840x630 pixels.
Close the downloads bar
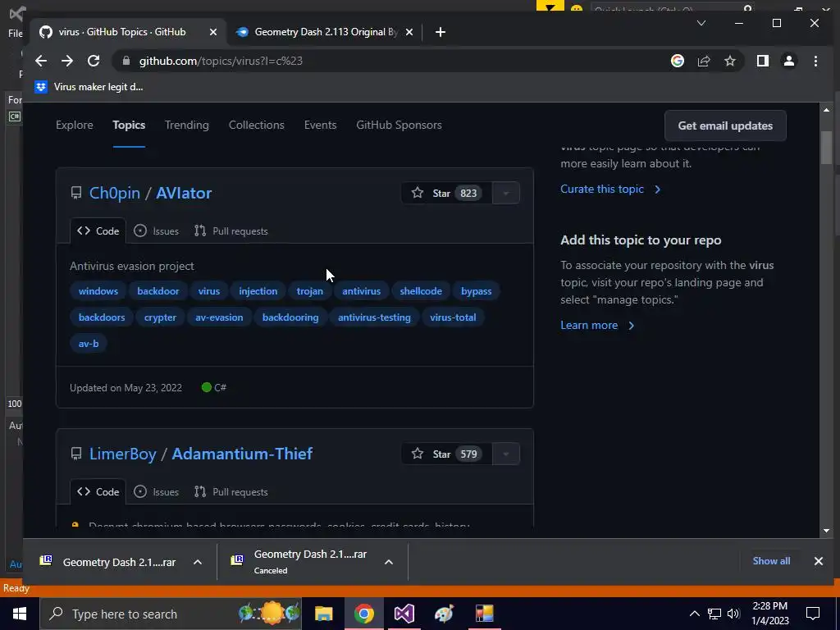[819, 561]
